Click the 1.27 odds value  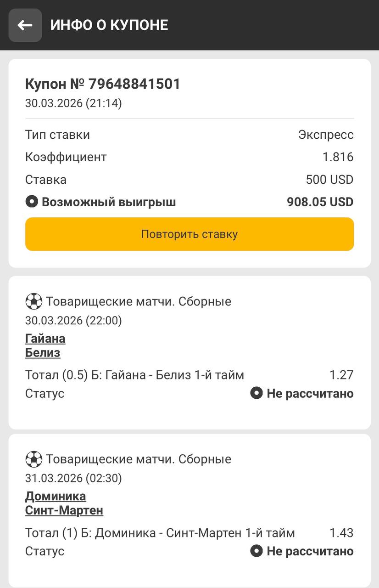pyautogui.click(x=341, y=375)
